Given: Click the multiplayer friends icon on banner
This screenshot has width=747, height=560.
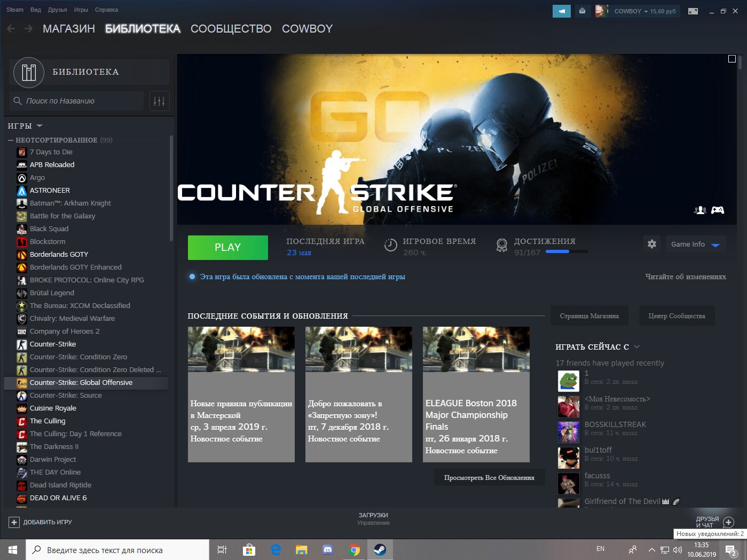Looking at the screenshot, I should [700, 210].
